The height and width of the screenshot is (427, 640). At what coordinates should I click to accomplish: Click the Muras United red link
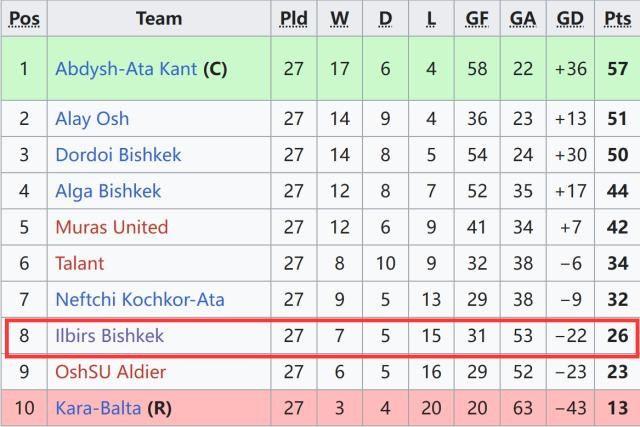[111, 227]
